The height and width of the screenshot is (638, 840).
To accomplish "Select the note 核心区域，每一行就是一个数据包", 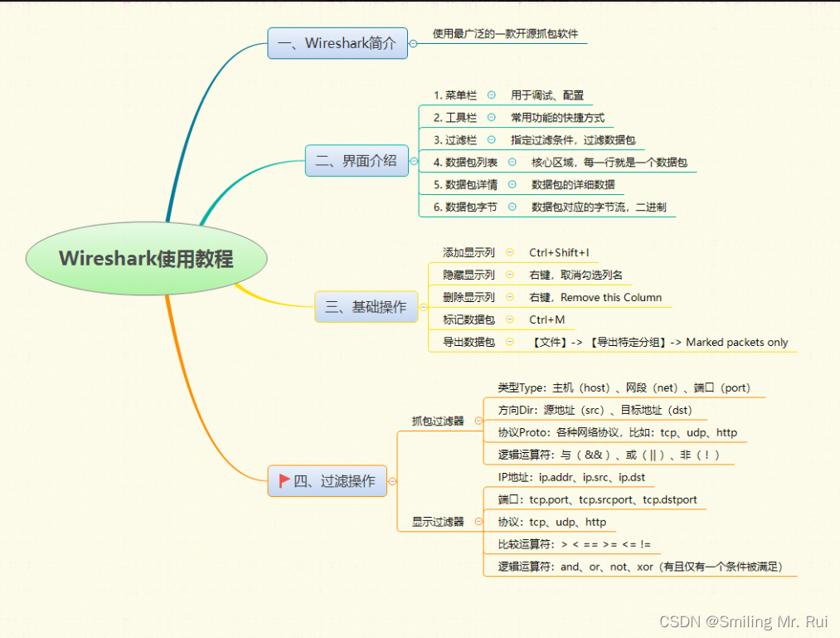I will pyautogui.click(x=609, y=163).
